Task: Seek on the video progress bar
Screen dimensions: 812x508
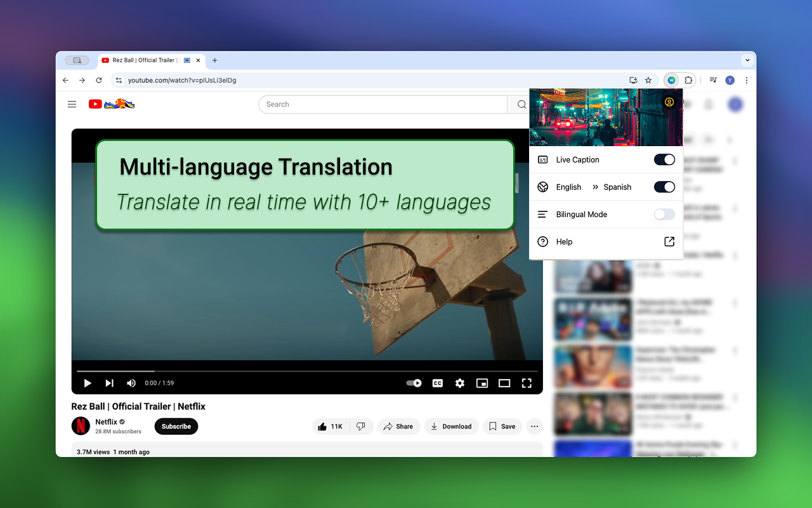Action: point(307,371)
